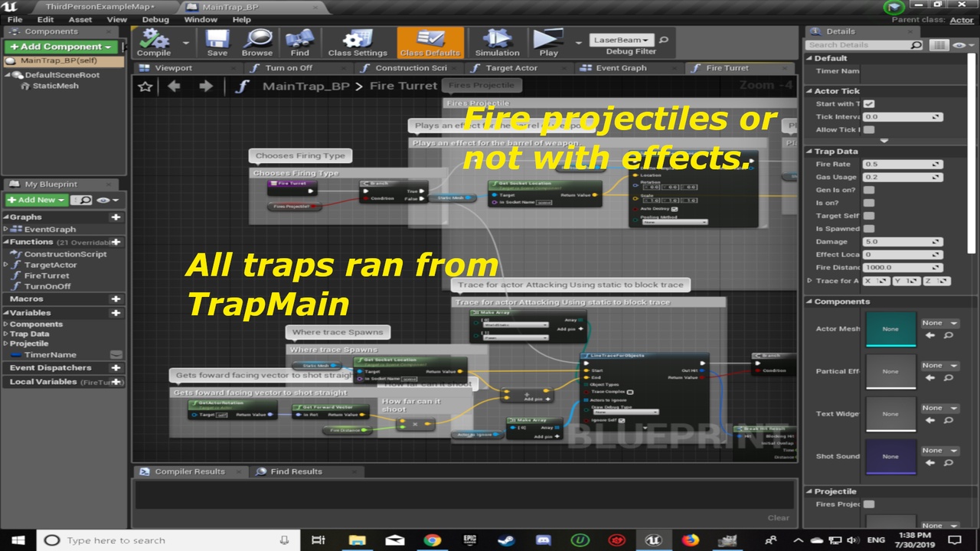The width and height of the screenshot is (980, 551).
Task: Toggle the Is on? checkbox
Action: [869, 203]
